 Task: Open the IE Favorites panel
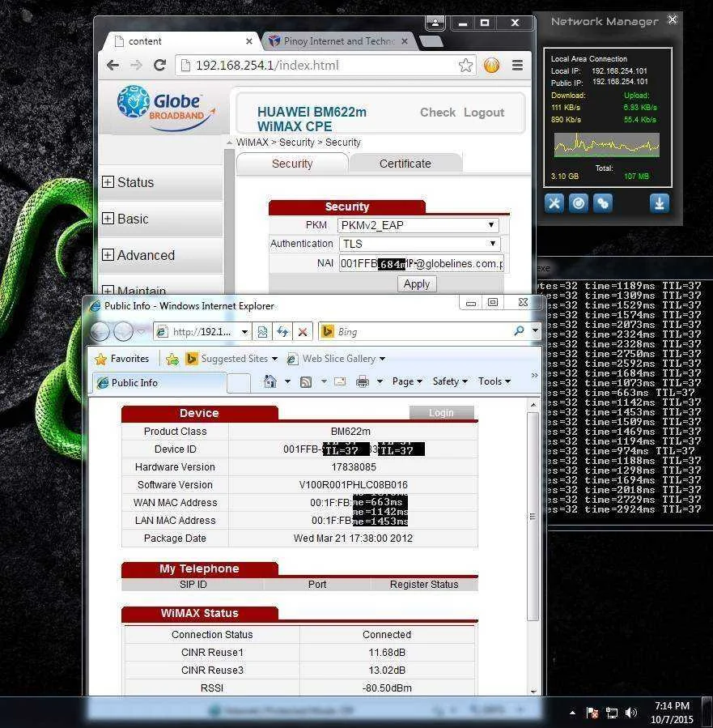(122, 359)
